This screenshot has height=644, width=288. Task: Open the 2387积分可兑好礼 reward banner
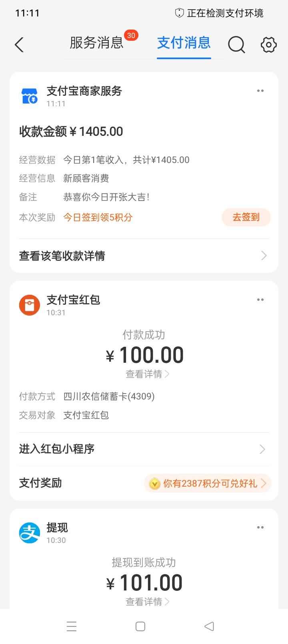click(x=208, y=483)
